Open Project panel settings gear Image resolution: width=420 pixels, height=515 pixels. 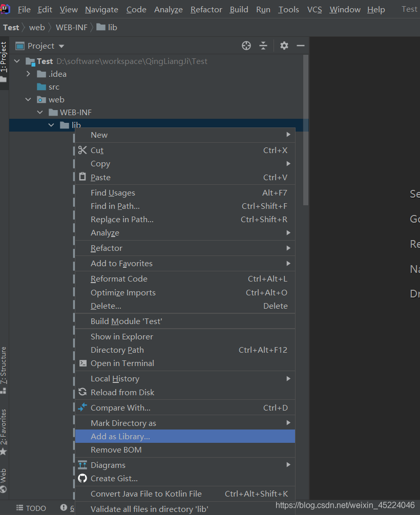click(284, 46)
